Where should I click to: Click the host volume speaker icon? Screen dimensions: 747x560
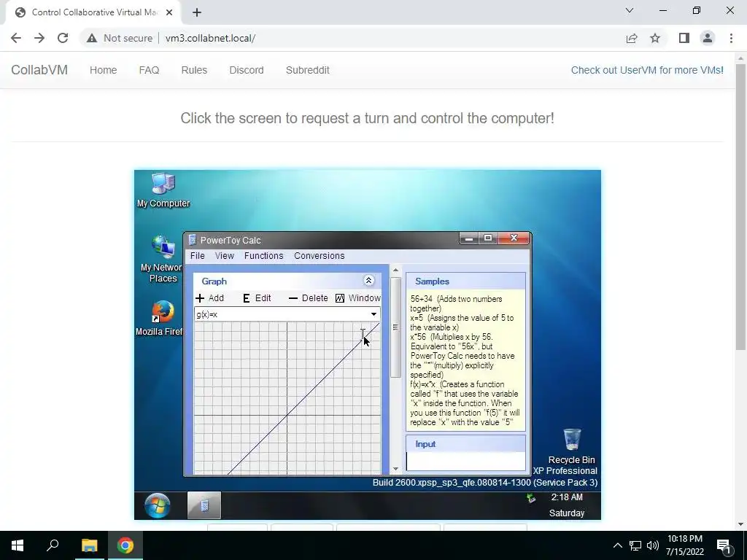coord(653,545)
